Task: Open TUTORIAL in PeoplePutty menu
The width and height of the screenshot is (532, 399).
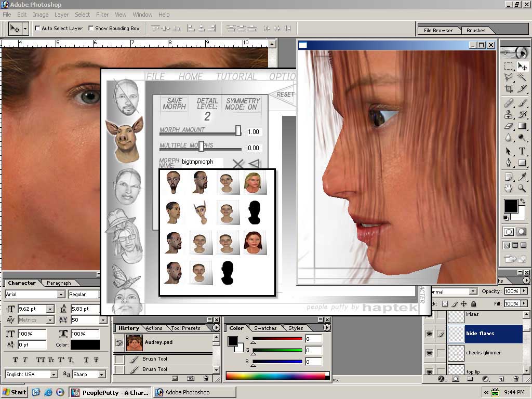Action: coord(236,77)
